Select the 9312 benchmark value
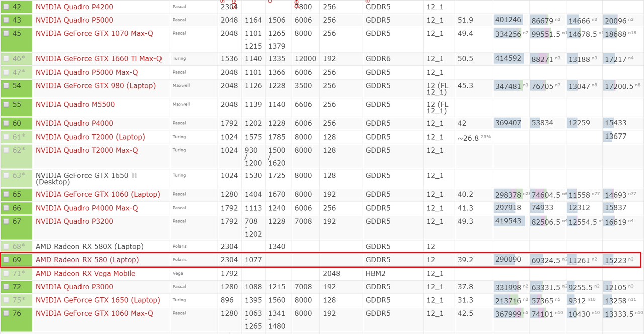 (x=577, y=300)
